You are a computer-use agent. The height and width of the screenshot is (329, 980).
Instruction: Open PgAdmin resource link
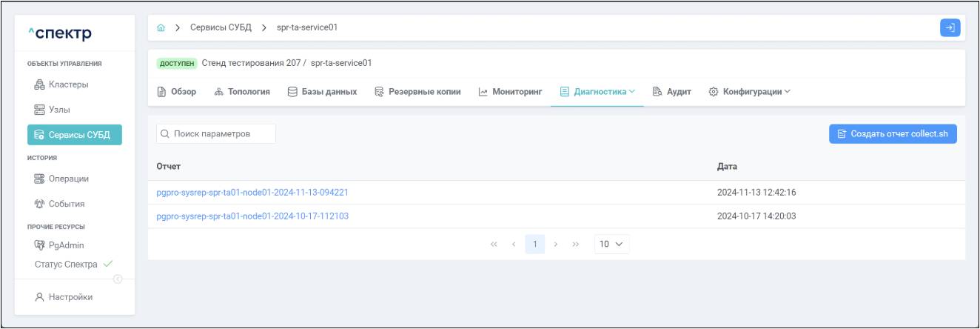(60, 245)
